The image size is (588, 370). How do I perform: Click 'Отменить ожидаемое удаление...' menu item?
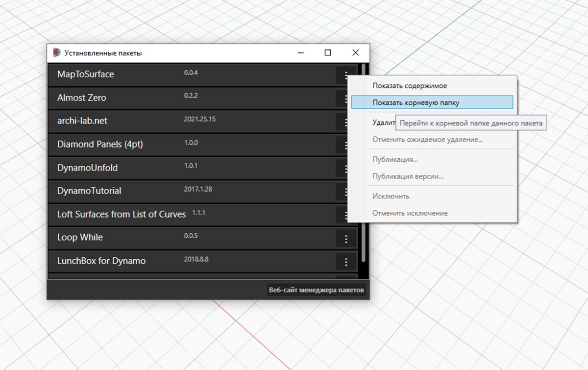pos(428,139)
